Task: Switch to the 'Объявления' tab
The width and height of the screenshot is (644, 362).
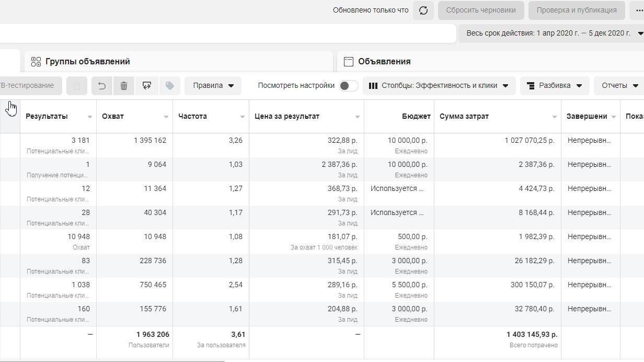Action: pyautogui.click(x=384, y=62)
